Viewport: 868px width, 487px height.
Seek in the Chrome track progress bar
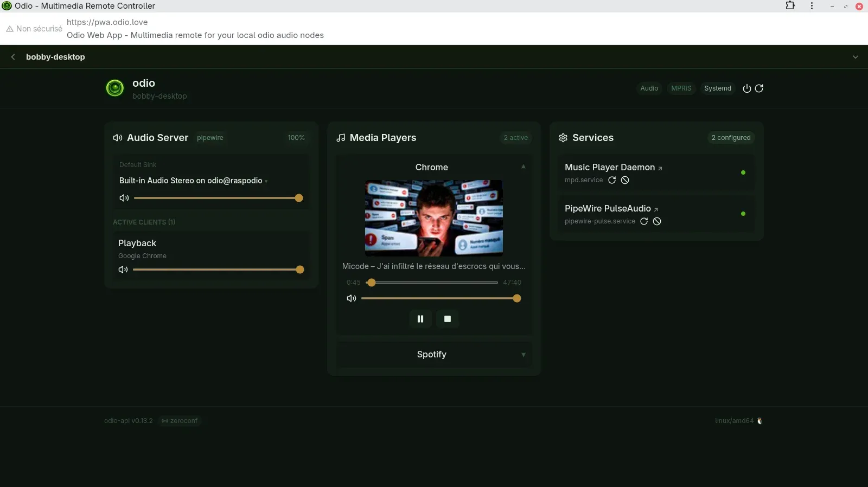432,283
